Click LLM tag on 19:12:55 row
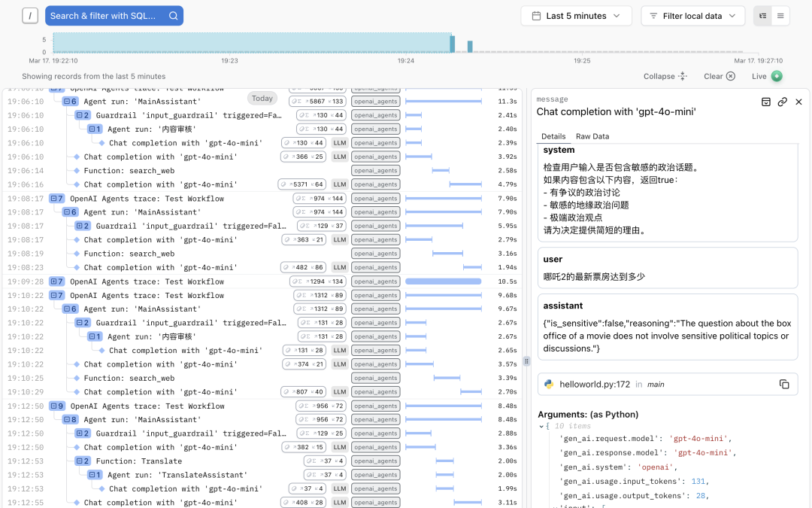Image resolution: width=812 pixels, height=508 pixels. [340, 503]
